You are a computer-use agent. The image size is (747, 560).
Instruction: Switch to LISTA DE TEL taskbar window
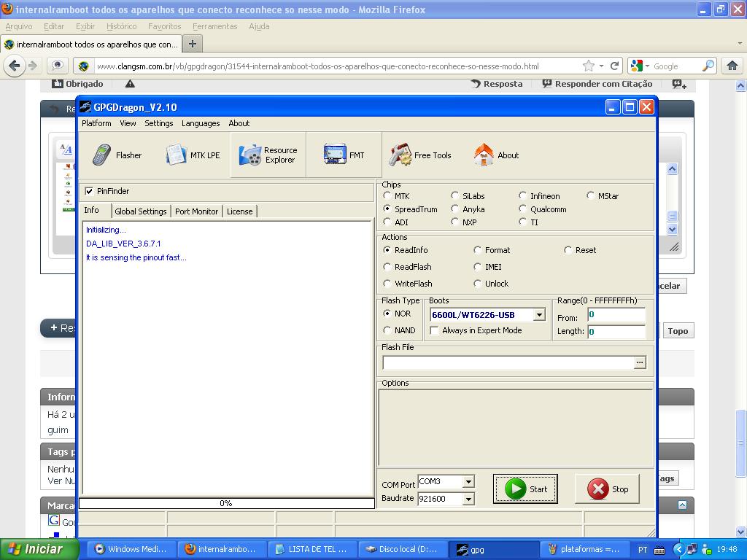click(x=311, y=549)
